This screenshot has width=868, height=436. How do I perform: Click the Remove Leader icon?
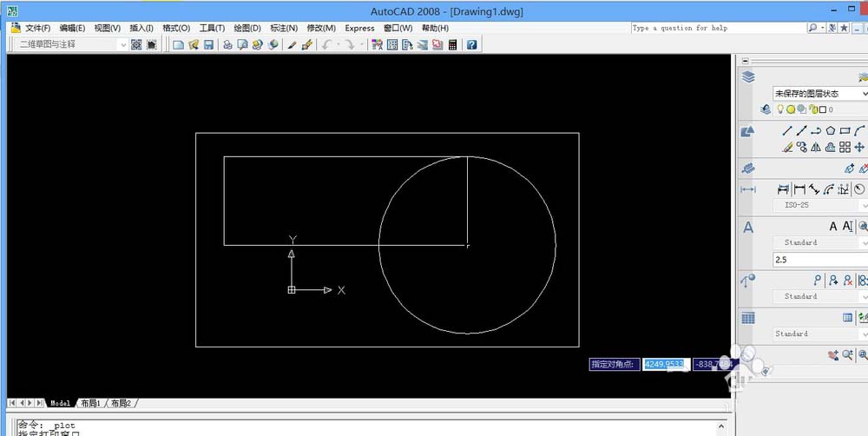(848, 281)
